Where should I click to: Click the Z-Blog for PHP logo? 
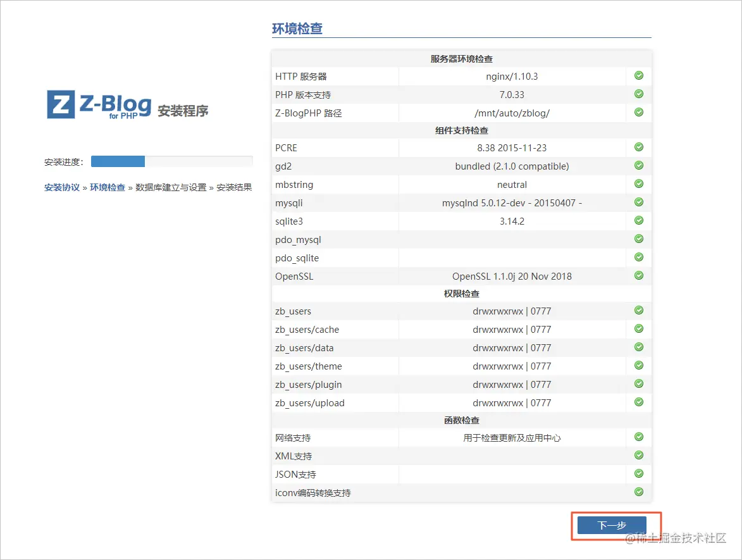(99, 104)
